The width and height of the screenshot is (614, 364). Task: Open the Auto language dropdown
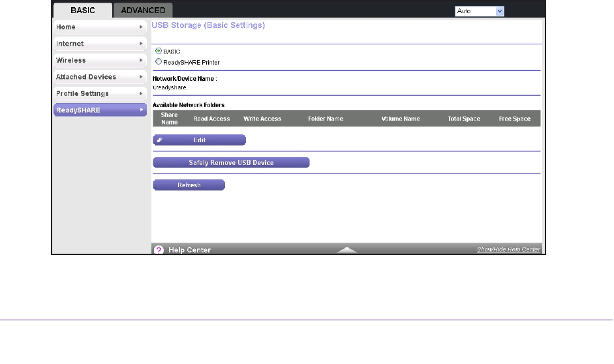[480, 11]
